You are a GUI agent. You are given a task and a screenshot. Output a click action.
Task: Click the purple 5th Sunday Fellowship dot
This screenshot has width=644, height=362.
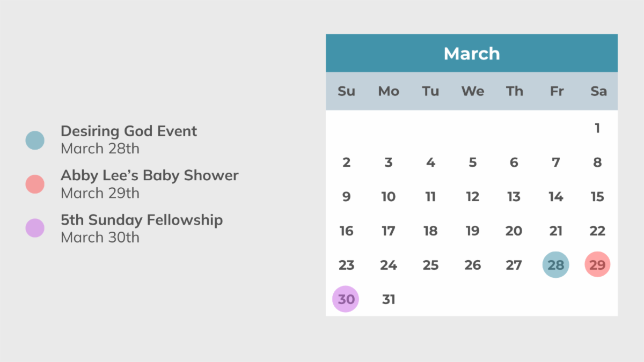pos(35,228)
